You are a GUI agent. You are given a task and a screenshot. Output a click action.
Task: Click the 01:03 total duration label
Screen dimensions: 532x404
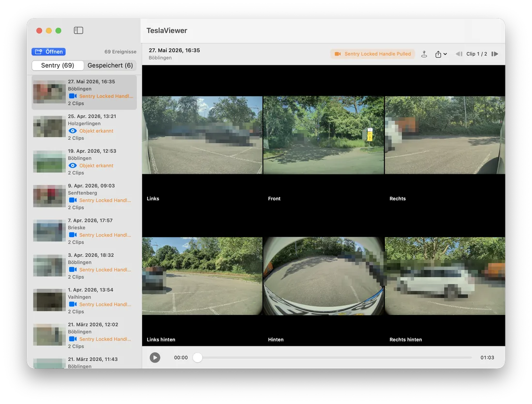pyautogui.click(x=487, y=358)
